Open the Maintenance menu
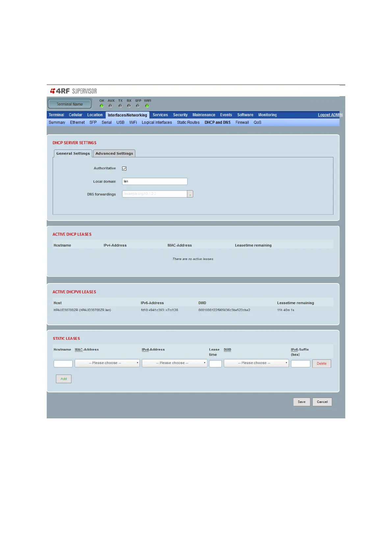The width and height of the screenshot is (392, 554). pos(204,115)
